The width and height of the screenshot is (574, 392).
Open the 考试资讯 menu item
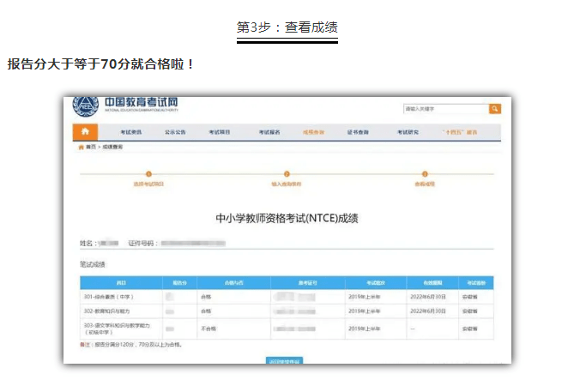[x=131, y=132]
